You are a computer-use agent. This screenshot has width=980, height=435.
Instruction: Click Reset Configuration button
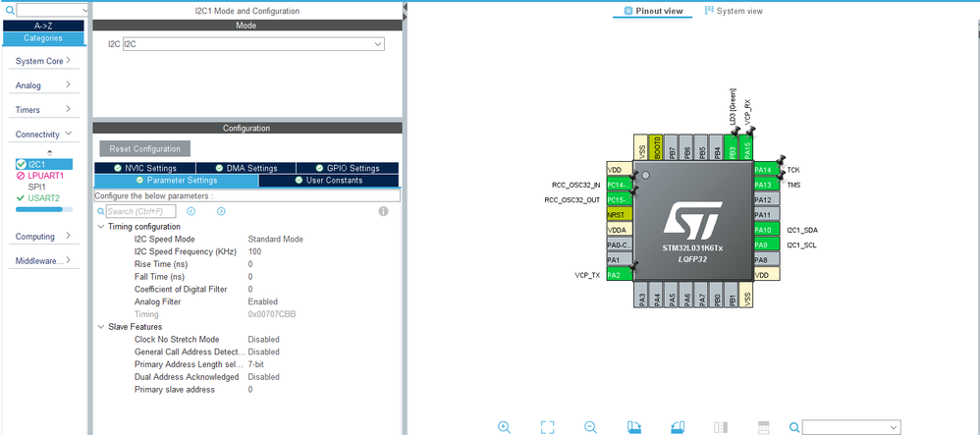click(x=145, y=148)
